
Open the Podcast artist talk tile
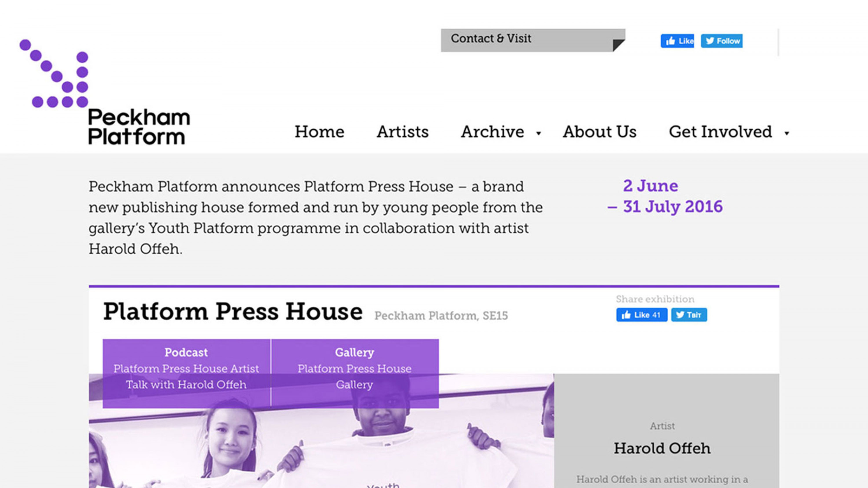(x=186, y=369)
